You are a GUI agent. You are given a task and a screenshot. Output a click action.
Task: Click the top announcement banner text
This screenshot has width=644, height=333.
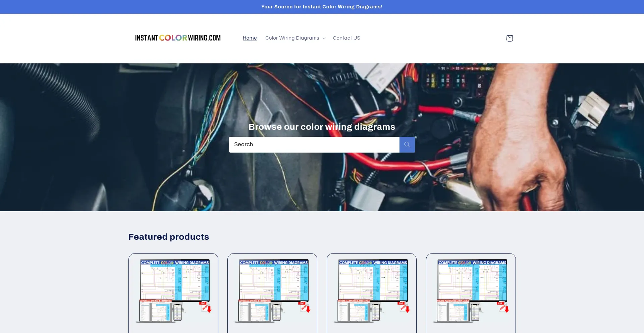pos(322,7)
